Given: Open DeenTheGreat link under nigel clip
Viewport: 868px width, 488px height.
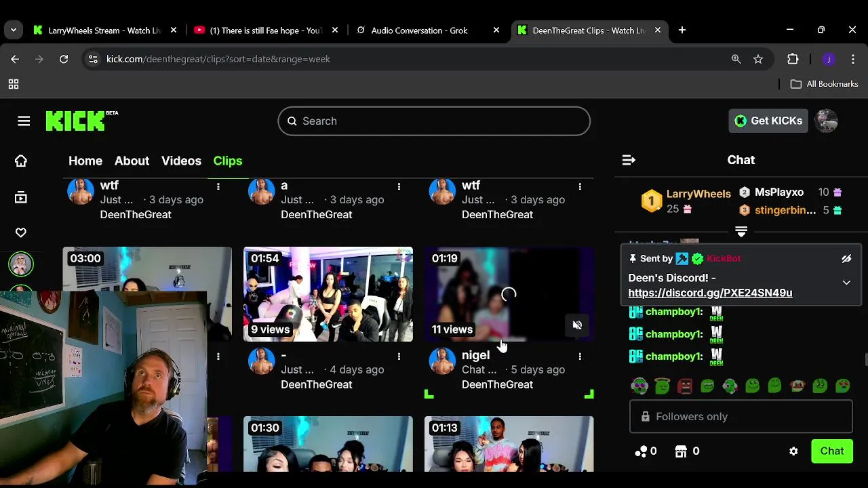Looking at the screenshot, I should click(x=497, y=384).
